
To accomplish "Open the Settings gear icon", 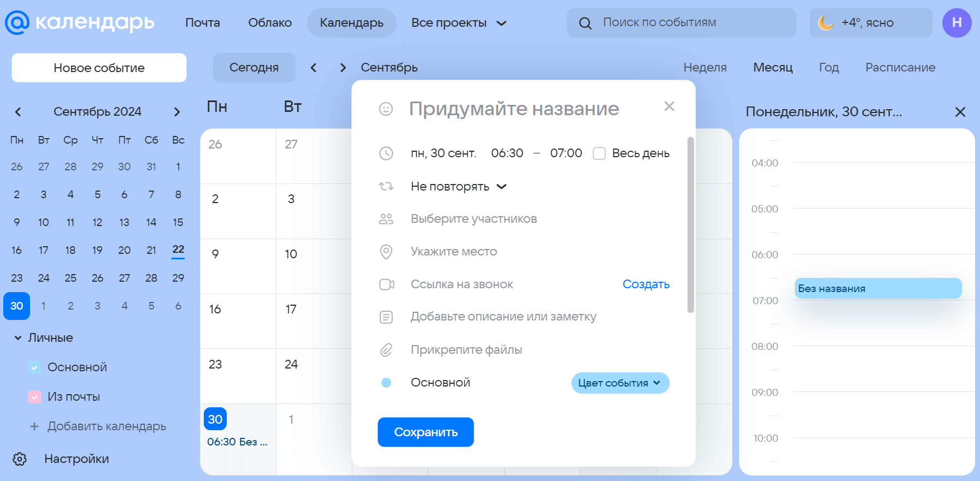I will [x=20, y=459].
